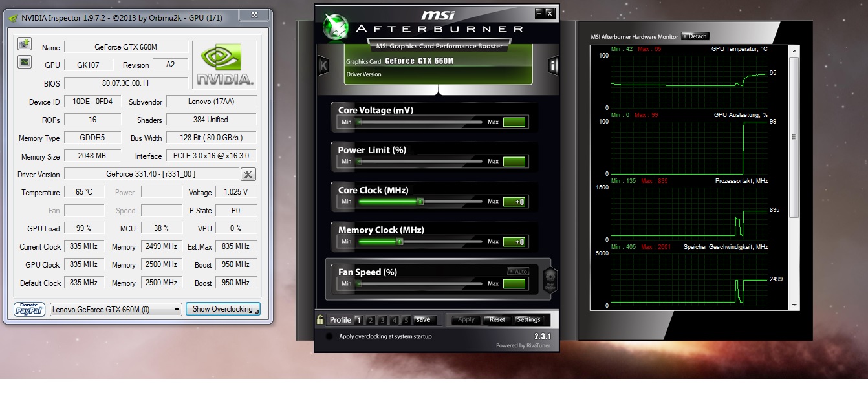Click the Driver Version field GeForce 331.40
The image size is (868, 419).
click(151, 174)
